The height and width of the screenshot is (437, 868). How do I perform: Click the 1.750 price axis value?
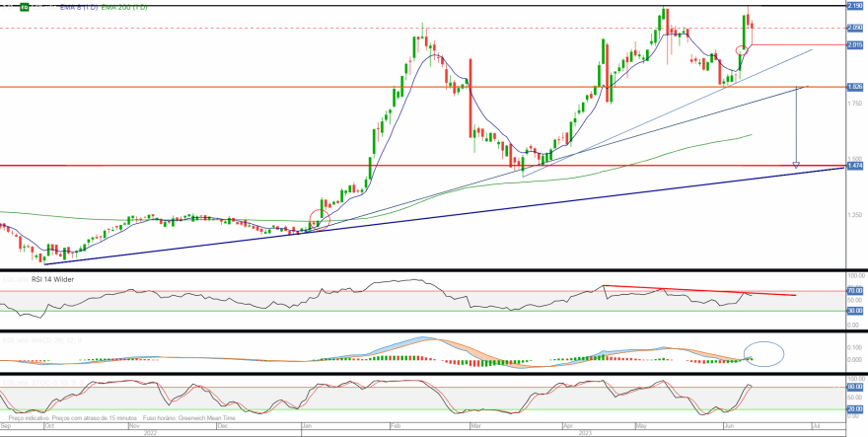pos(855,104)
